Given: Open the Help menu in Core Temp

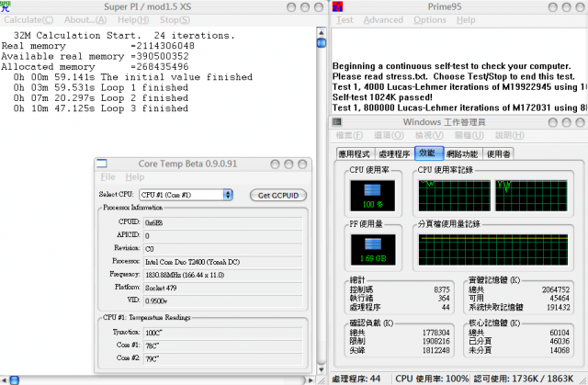Looking at the screenshot, I should (135, 177).
